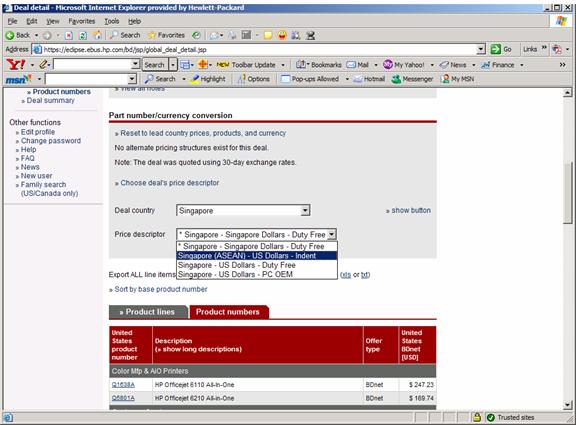Image resolution: width=576 pixels, height=425 pixels.
Task: Expand Yahoo toolbar overflow chevron
Action: (x=562, y=65)
